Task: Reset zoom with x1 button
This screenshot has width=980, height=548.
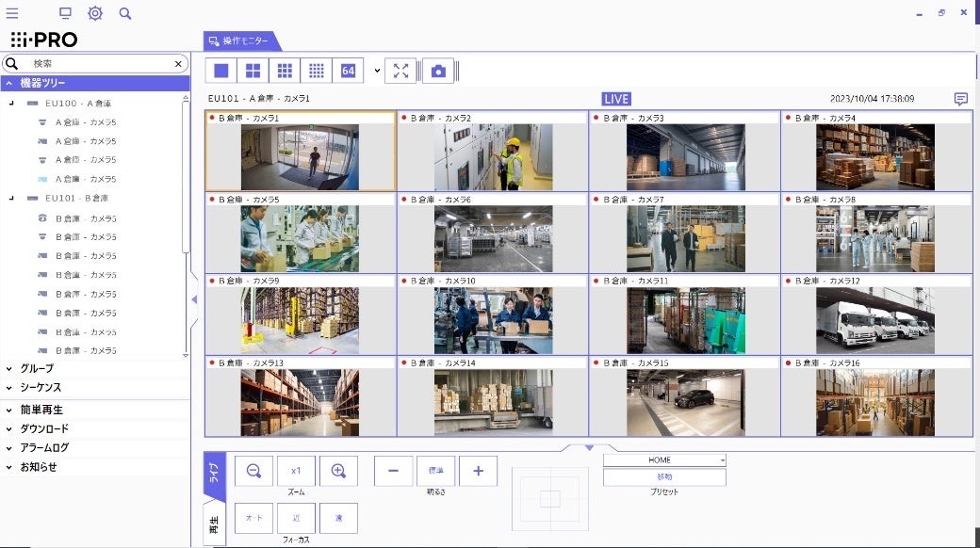Action: point(296,471)
